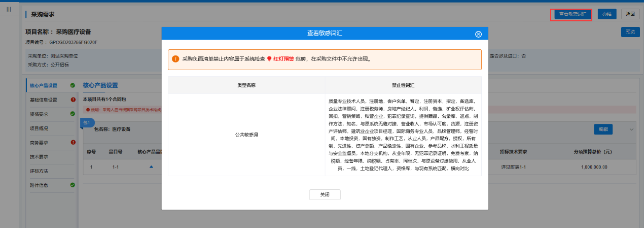The height and width of the screenshot is (228, 644).
Task: Click the 关闭 button in the dialog
Action: point(325,195)
